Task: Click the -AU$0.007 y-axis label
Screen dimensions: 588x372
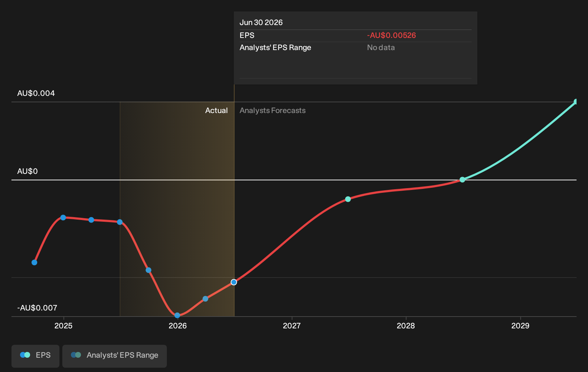Action: coord(37,308)
